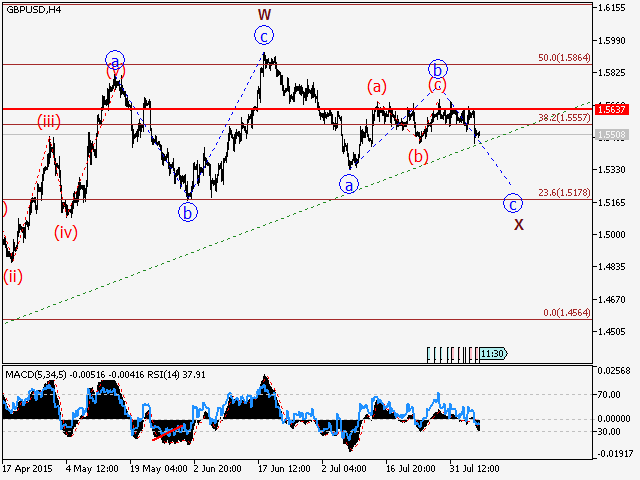Click the 17 Apr 2015 date label
Image resolution: width=640 pixels, height=480 pixels.
pyautogui.click(x=27, y=469)
